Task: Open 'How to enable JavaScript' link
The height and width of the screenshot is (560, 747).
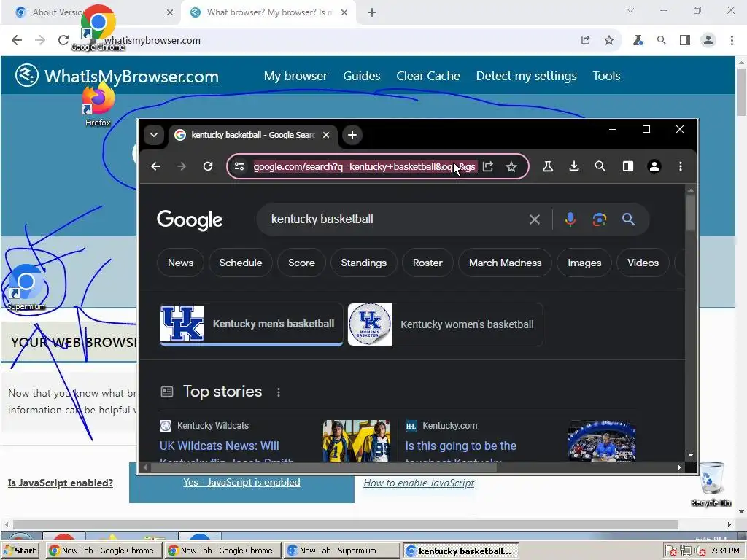Action: 419,483
